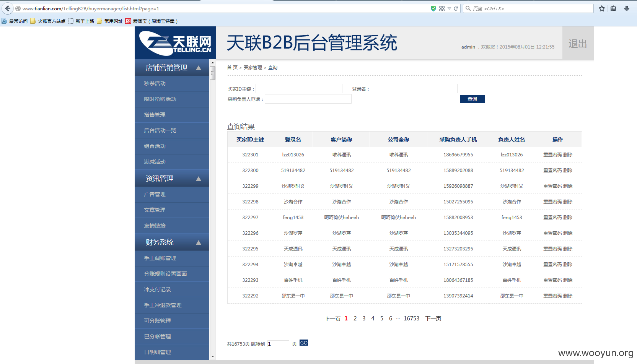Viewport: 637px width, 364px height.
Task: Open the QR code icon in address bar
Action: point(442,8)
